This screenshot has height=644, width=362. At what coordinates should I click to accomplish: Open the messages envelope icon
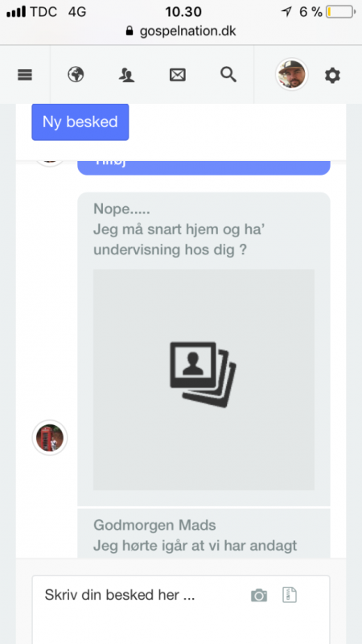coord(178,75)
